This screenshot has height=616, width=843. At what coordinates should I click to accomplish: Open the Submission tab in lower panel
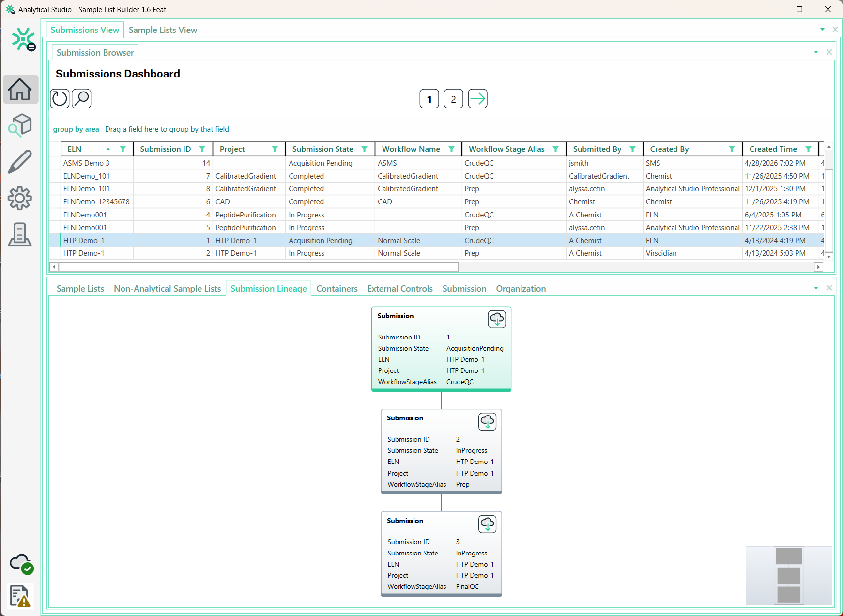coord(464,289)
